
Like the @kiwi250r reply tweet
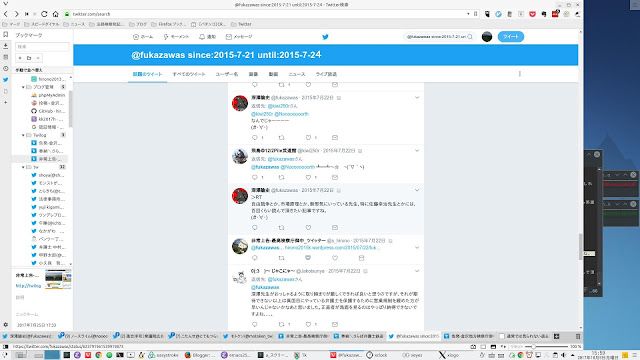point(308,177)
